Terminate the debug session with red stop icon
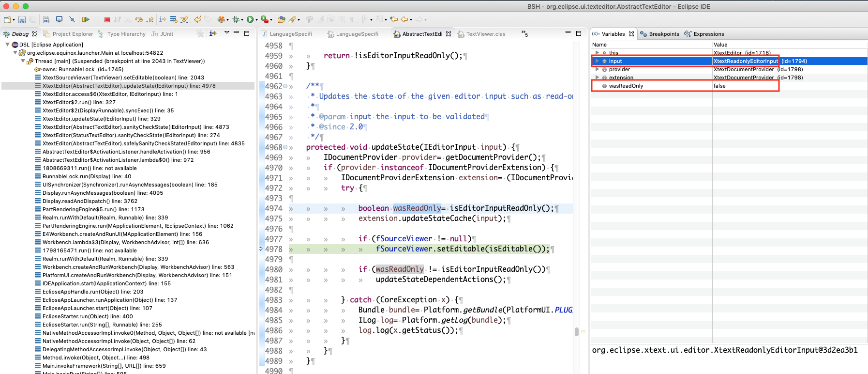 [x=107, y=19]
